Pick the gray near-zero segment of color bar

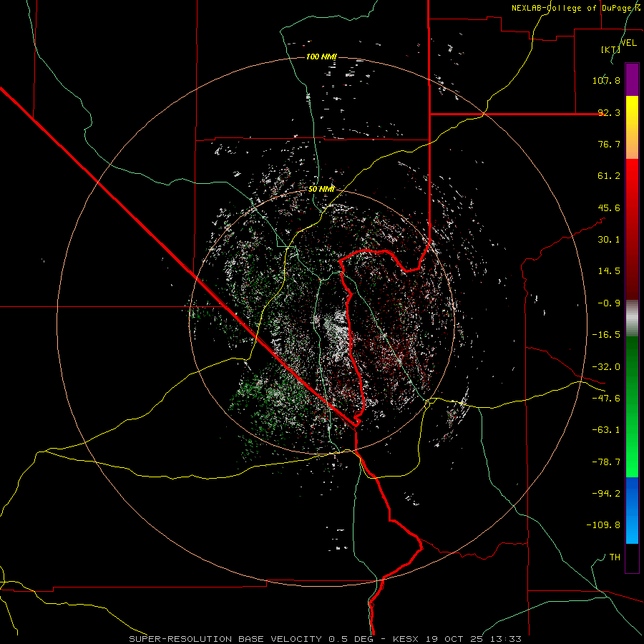click(632, 318)
